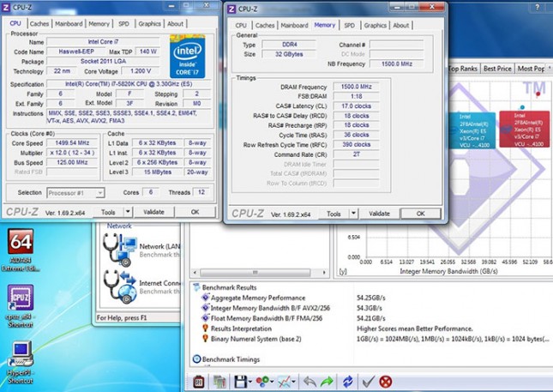Open the chart icon dropdown arrow
This screenshot has height=392, width=553.
tap(293, 382)
